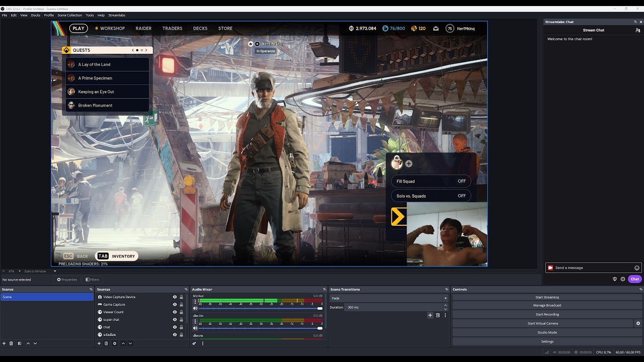Open the Docks menu

36,15
